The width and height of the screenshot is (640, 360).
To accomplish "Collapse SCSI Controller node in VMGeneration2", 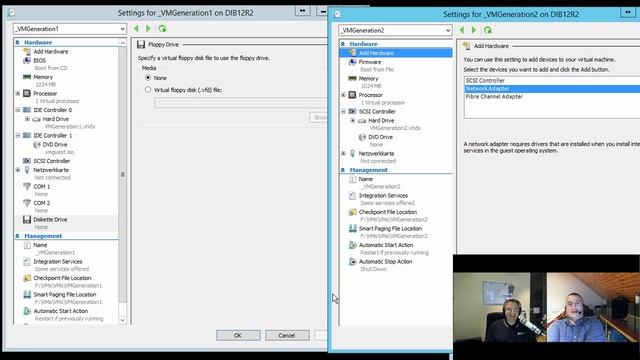I will pos(343,111).
